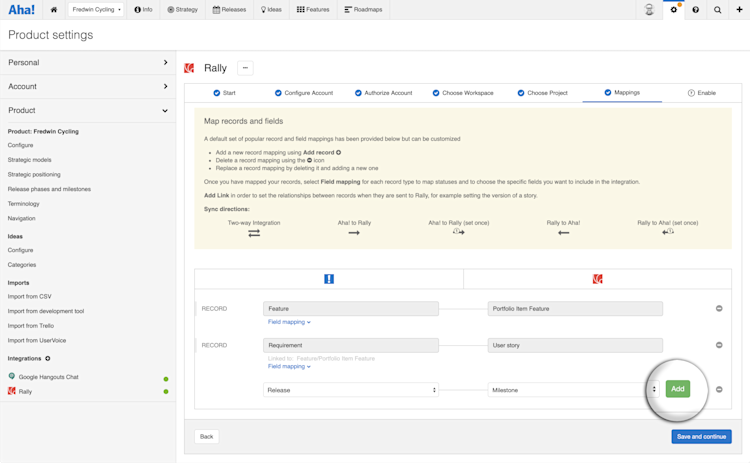Collapse Product settings section
Image resolution: width=750 pixels, height=463 pixels.
pyautogui.click(x=88, y=110)
